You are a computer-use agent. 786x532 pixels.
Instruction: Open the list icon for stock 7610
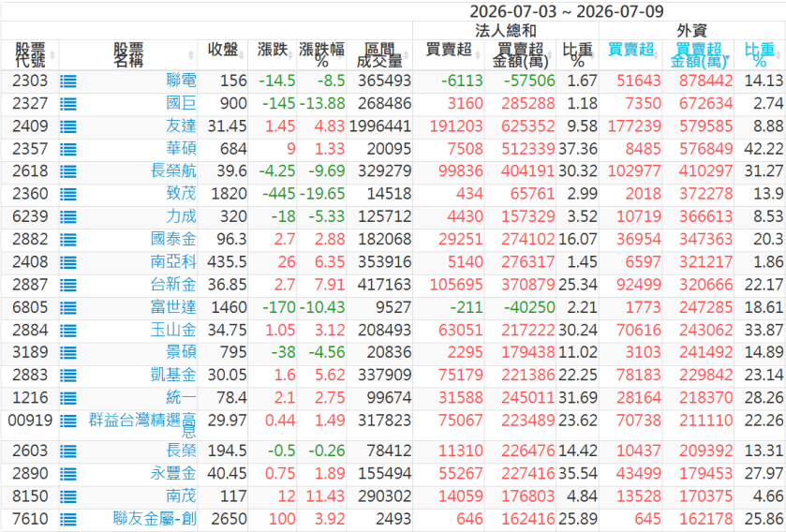(x=68, y=520)
